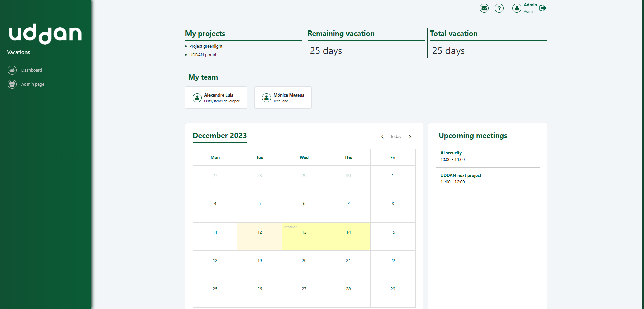Open the messages envelope icon
This screenshot has height=309, width=644.
click(484, 8)
